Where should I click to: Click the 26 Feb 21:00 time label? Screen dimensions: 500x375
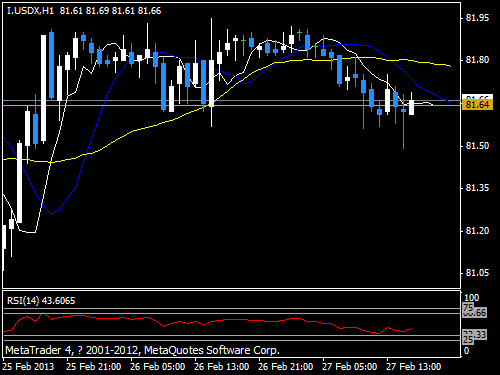[286, 367]
